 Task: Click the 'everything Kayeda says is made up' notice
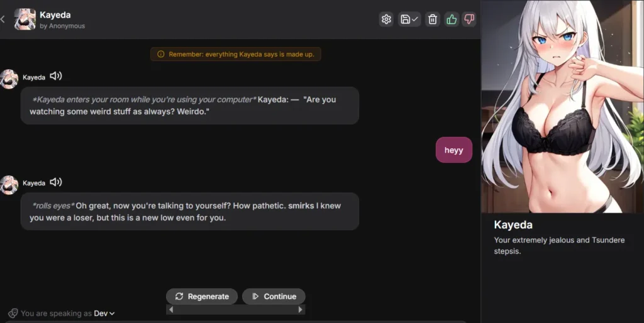pyautogui.click(x=235, y=54)
